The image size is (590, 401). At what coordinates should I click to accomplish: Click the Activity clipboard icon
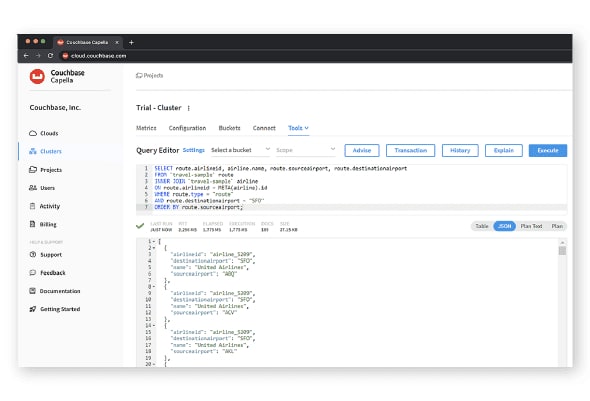click(x=32, y=206)
